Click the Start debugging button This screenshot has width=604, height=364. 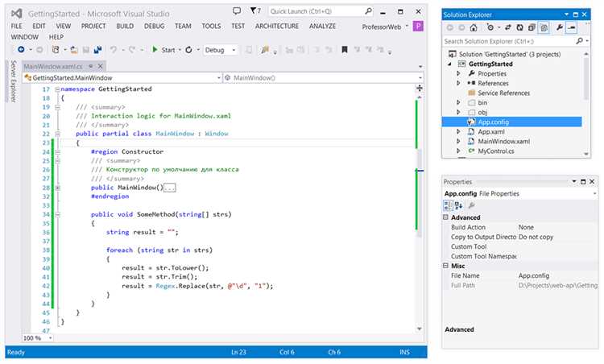coord(164,50)
